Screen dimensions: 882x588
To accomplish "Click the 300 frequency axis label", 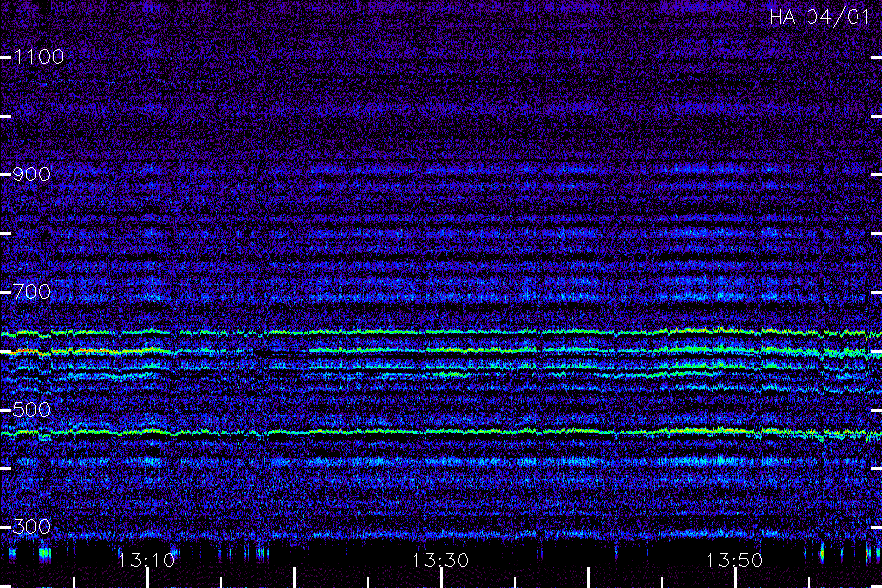I will pyautogui.click(x=31, y=527).
